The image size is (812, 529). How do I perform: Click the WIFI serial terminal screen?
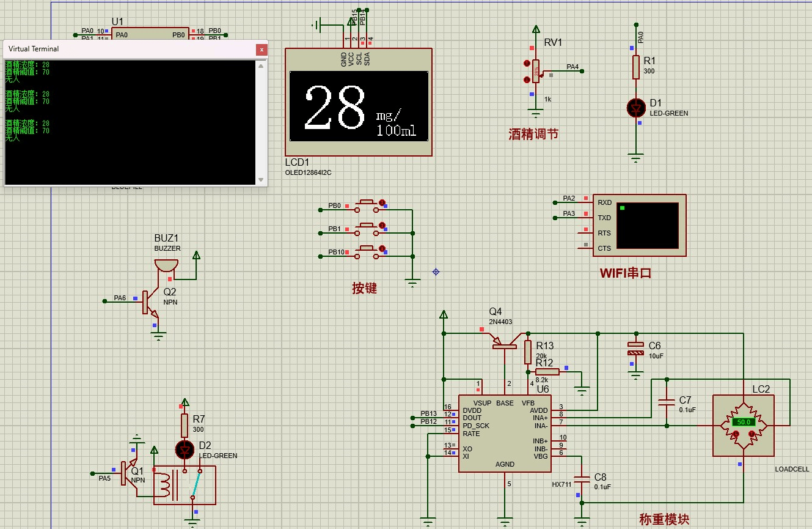pyautogui.click(x=647, y=225)
